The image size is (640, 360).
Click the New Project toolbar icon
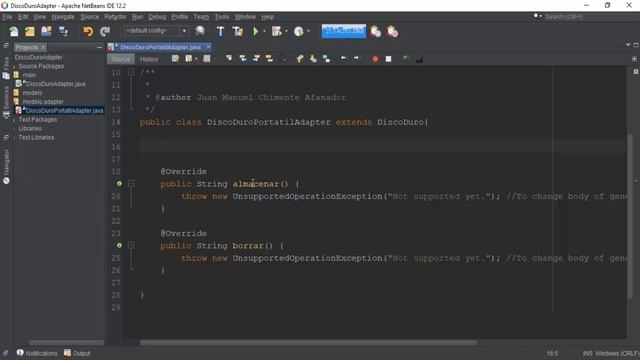click(x=30, y=31)
